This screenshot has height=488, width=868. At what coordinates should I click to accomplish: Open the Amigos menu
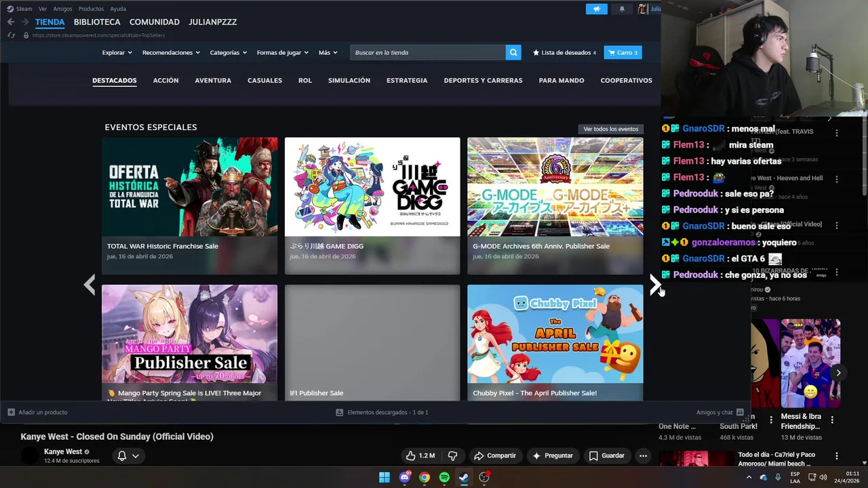(x=62, y=9)
